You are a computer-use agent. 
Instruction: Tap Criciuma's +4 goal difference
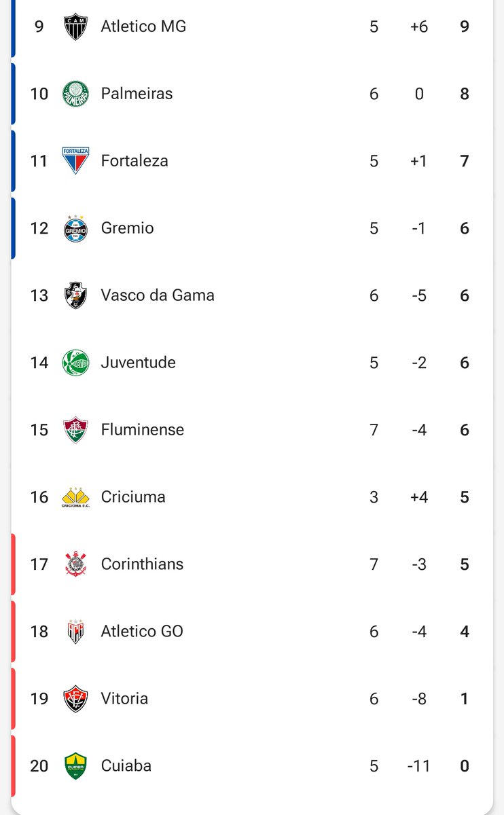pos(419,497)
